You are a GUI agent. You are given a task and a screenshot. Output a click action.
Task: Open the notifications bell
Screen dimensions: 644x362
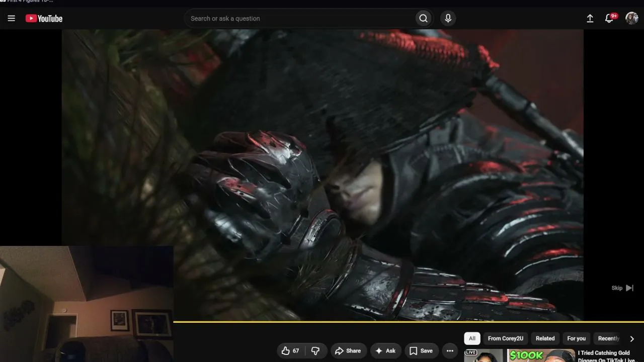tap(610, 19)
